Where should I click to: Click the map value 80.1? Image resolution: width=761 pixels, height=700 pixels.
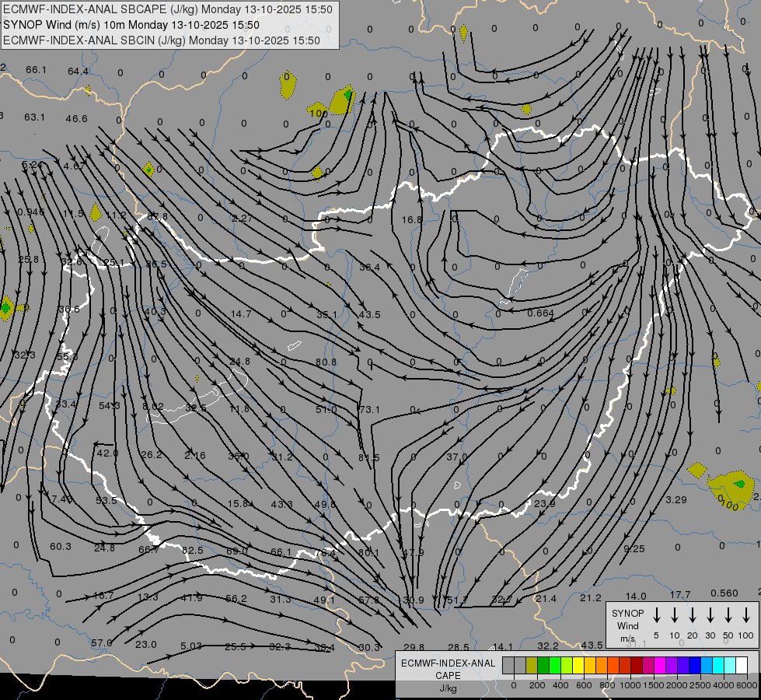pos(369,552)
